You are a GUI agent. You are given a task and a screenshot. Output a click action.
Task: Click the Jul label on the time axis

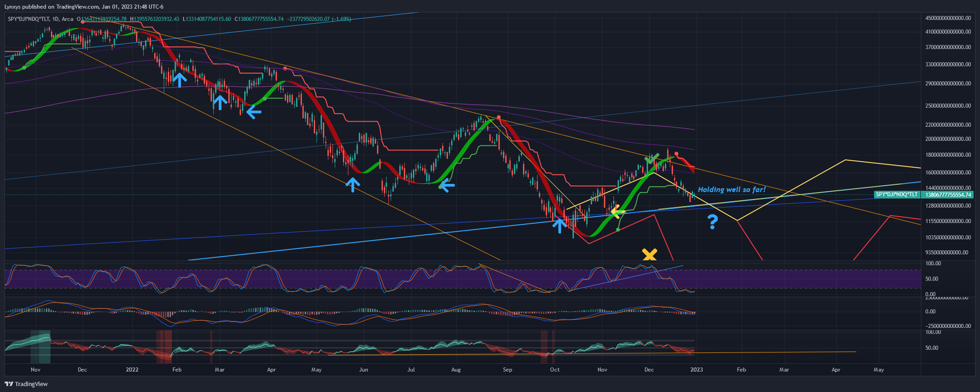tap(411, 370)
